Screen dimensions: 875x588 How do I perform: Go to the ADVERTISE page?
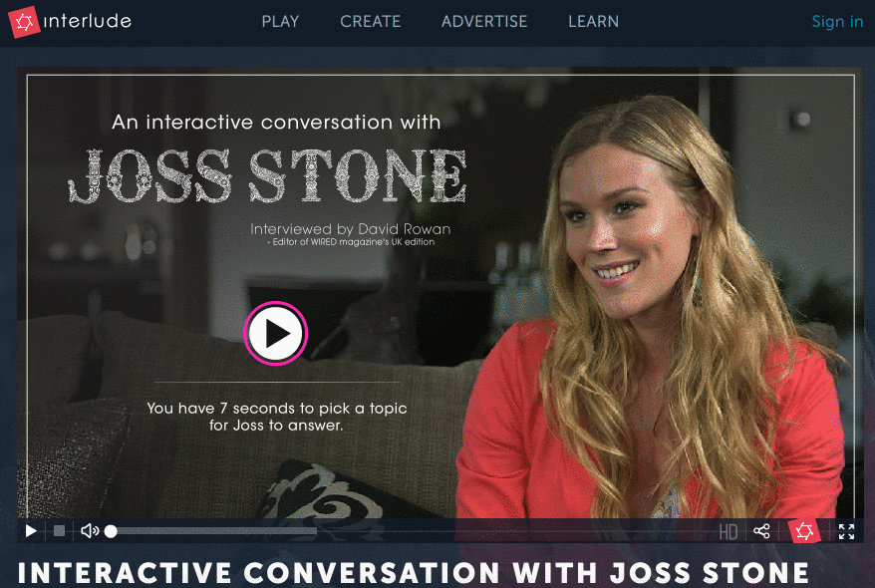[483, 21]
